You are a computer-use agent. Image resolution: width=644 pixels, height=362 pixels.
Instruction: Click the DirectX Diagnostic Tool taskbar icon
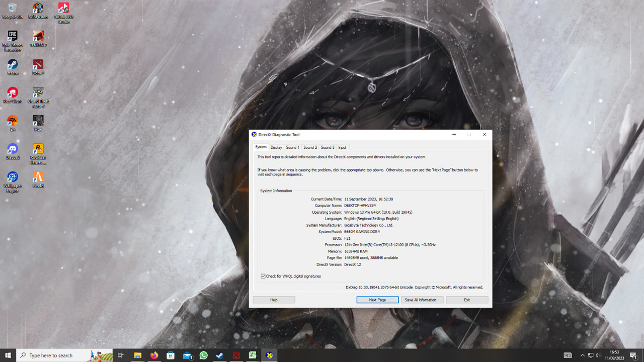tap(269, 355)
